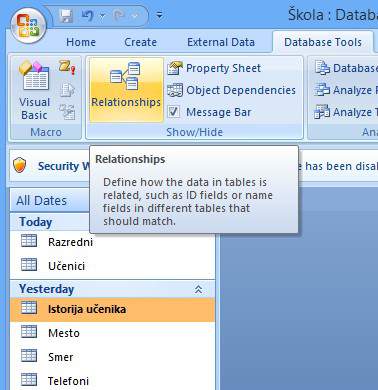This screenshot has height=390, width=378.
Task: Select the Razredni table
Action: tap(113, 242)
